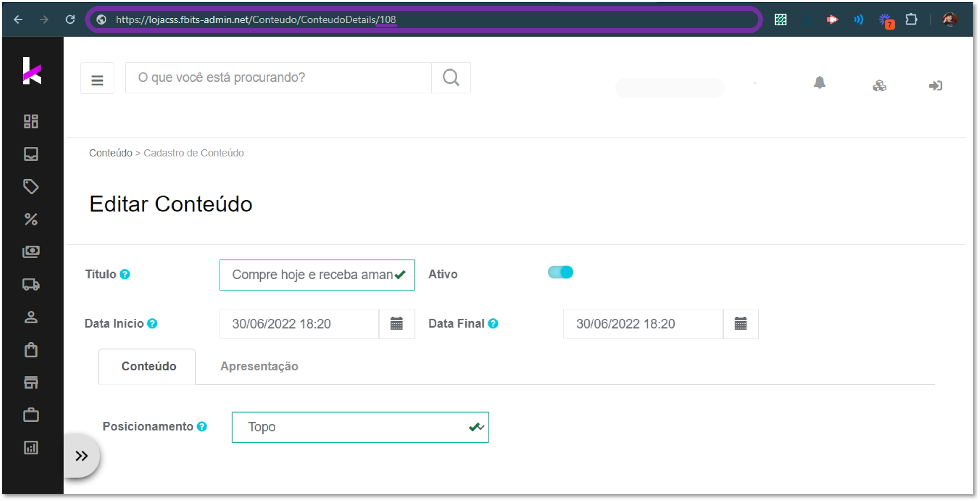Switch to the Apresentação tab
The image size is (980, 501).
pos(259,367)
